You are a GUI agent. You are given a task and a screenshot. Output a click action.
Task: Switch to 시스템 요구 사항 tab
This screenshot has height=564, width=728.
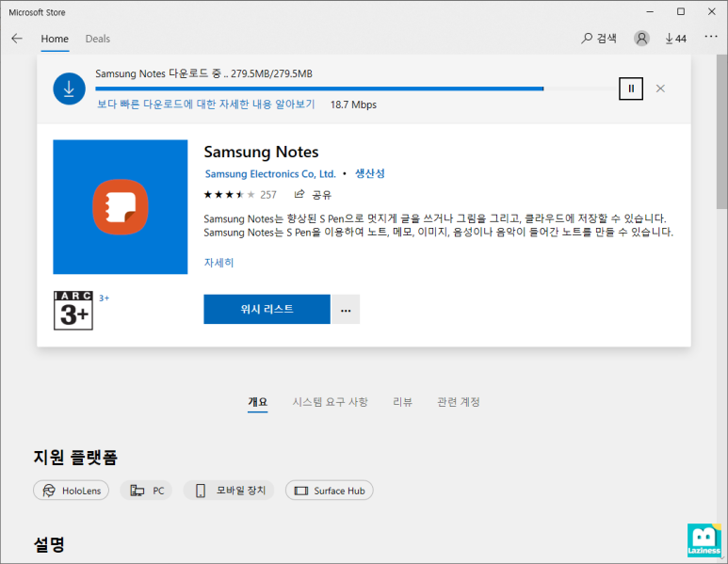click(x=331, y=402)
